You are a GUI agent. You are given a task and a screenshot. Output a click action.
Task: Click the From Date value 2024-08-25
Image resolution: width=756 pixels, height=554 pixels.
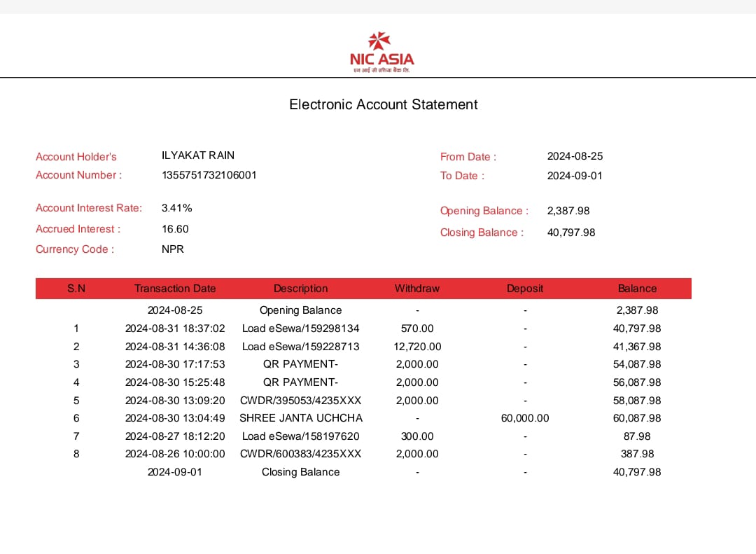tap(575, 156)
